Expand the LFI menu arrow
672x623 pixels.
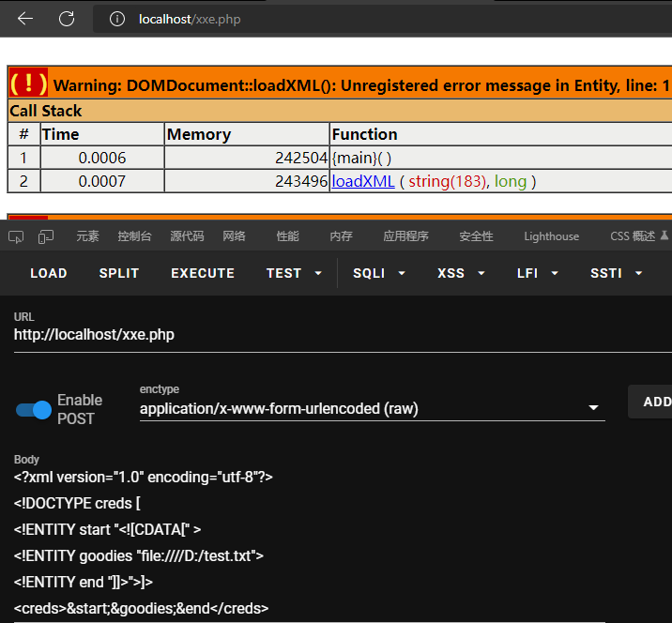click(x=555, y=273)
